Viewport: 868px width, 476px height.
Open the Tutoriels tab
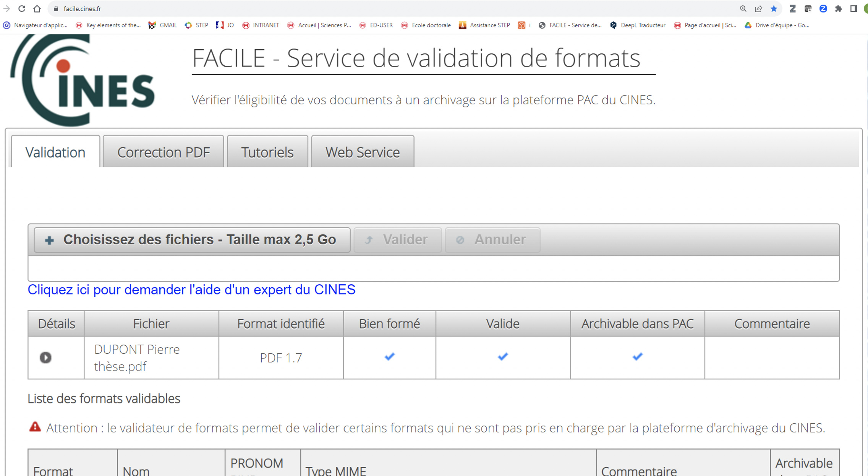pos(267,152)
